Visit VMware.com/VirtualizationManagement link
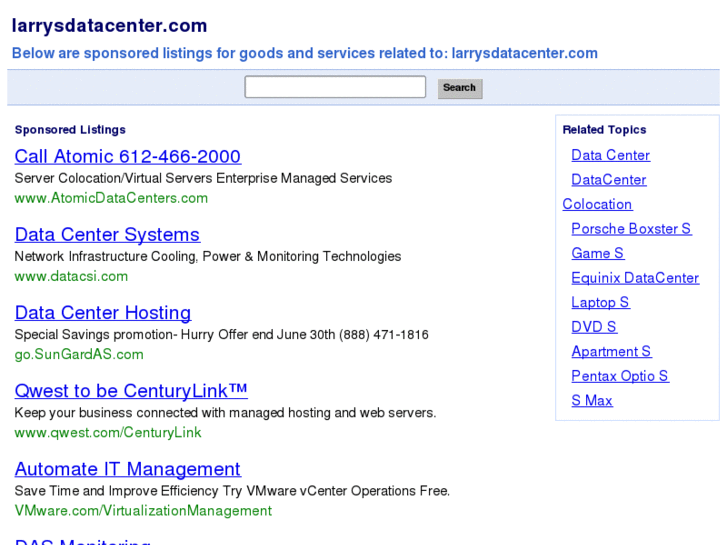727x545 pixels. pyautogui.click(x=143, y=511)
